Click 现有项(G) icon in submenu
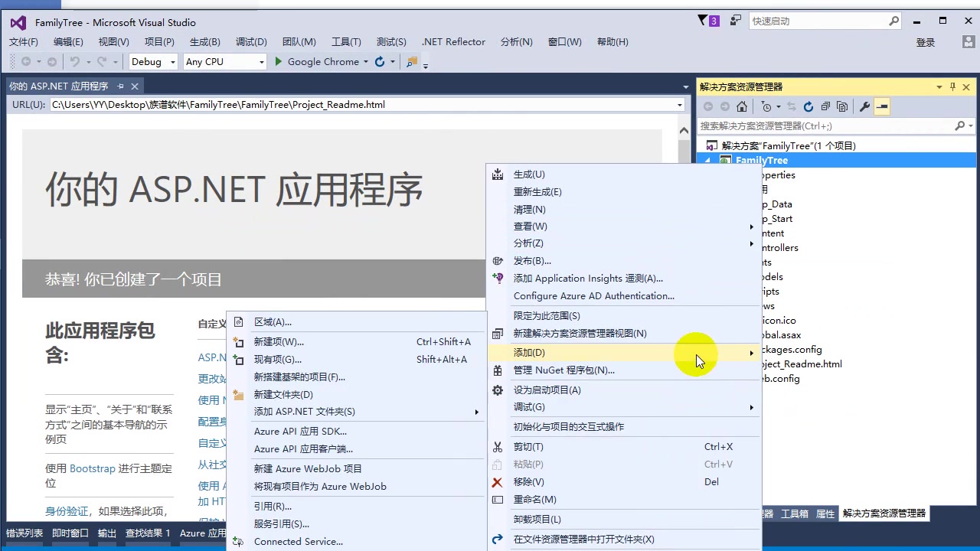The height and width of the screenshot is (551, 980). (x=238, y=360)
